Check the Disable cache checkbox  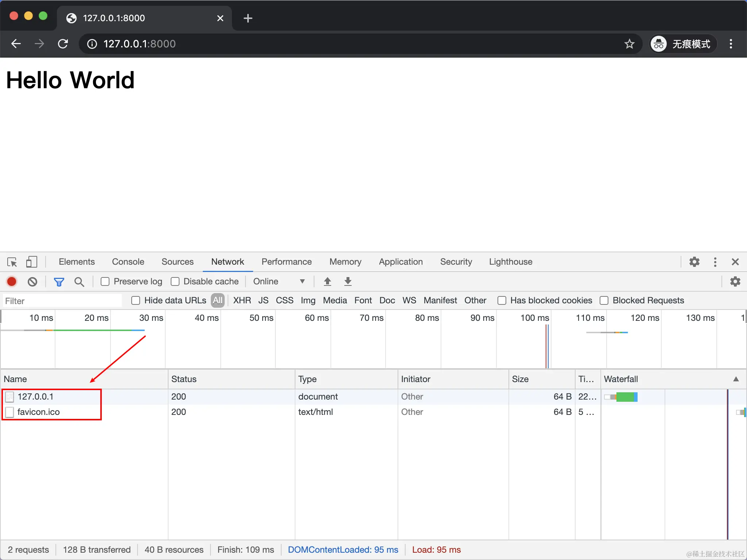coord(175,281)
